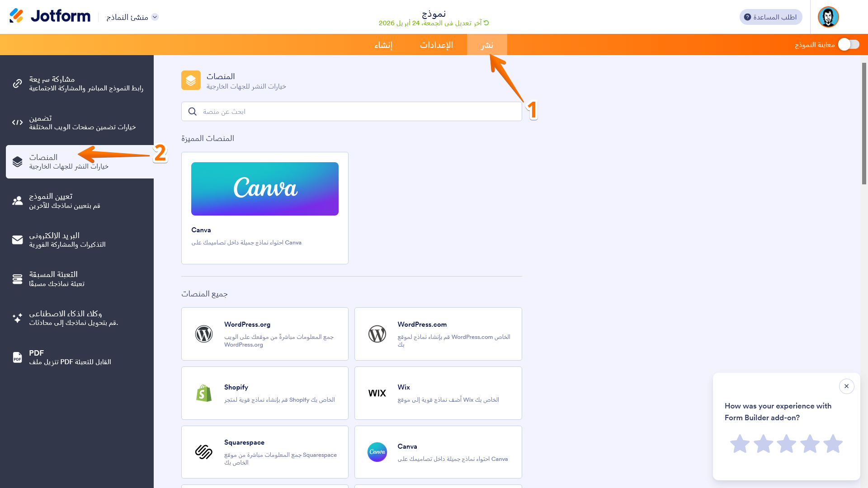The image size is (868, 488).
Task: Click the round Canva logo icon
Action: [x=377, y=452]
